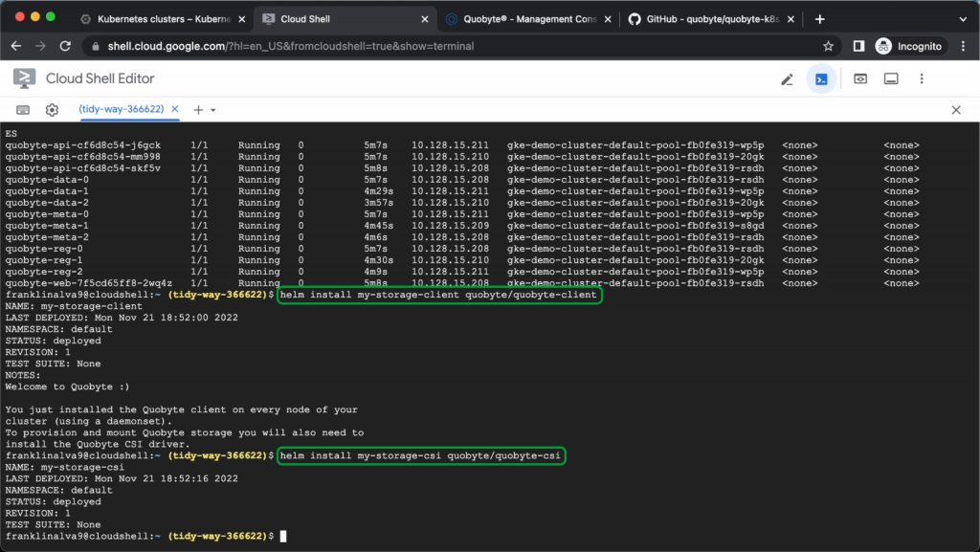The height and width of the screenshot is (552, 980).
Task: Close the Cloud Shell terminal panel
Action: (956, 111)
